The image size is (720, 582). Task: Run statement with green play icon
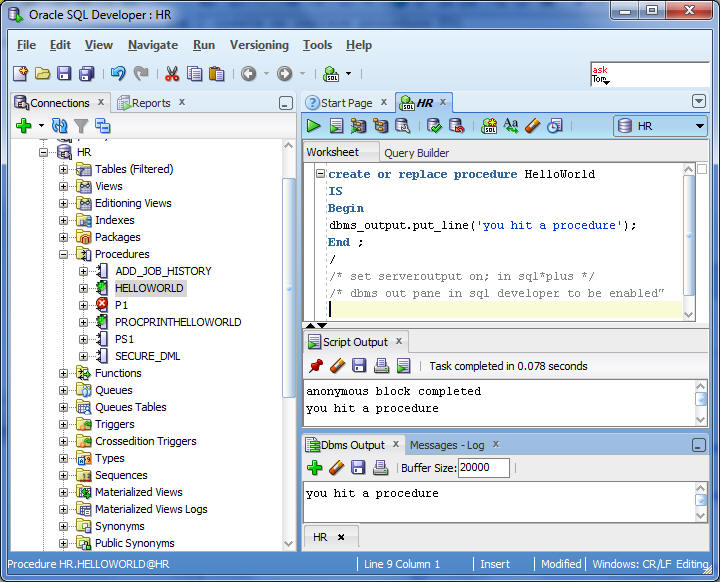pos(314,125)
